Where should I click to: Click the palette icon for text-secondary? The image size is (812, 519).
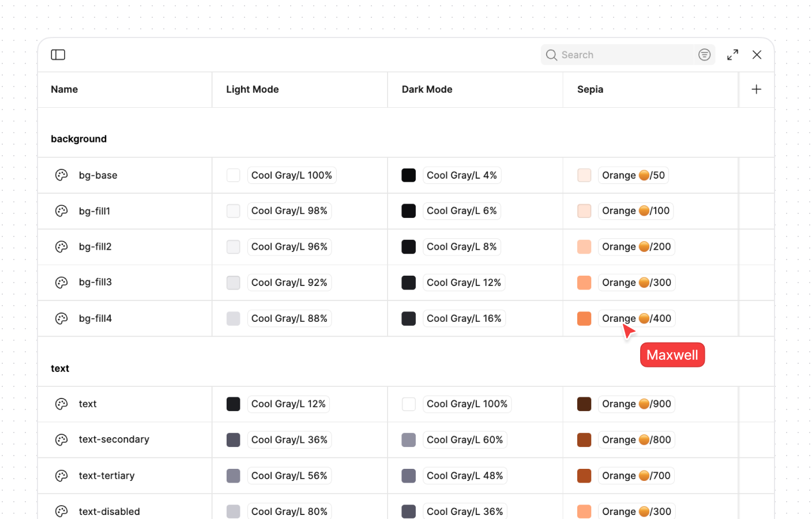click(61, 439)
